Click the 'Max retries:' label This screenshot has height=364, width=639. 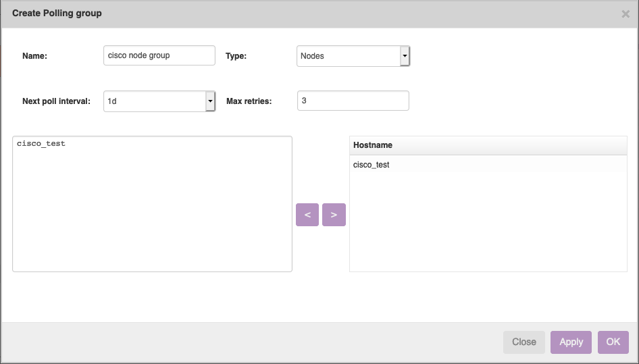coord(249,101)
